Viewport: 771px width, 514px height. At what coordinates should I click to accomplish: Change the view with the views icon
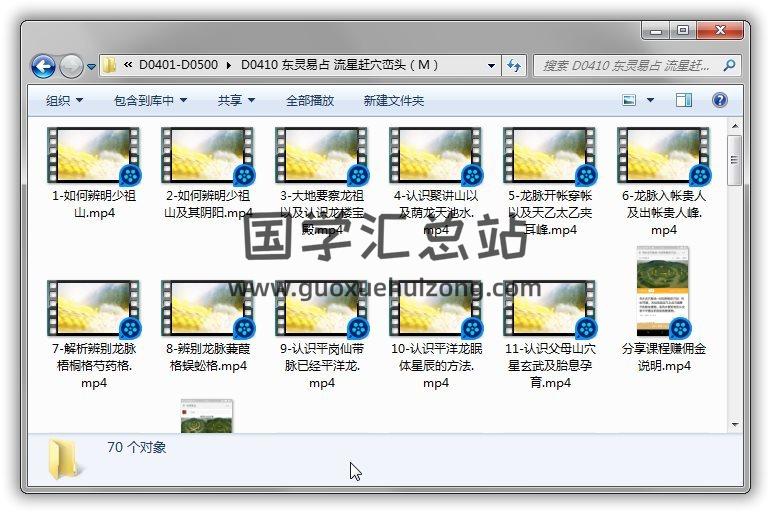629,100
